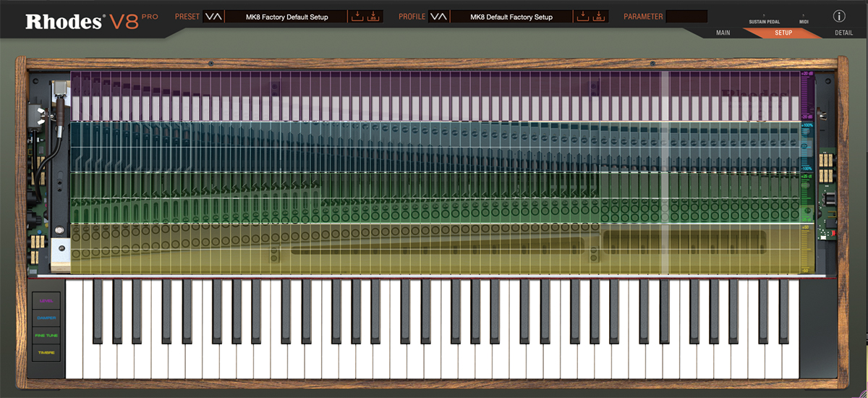This screenshot has height=398, width=868.
Task: Open the info icon
Action: [839, 16]
